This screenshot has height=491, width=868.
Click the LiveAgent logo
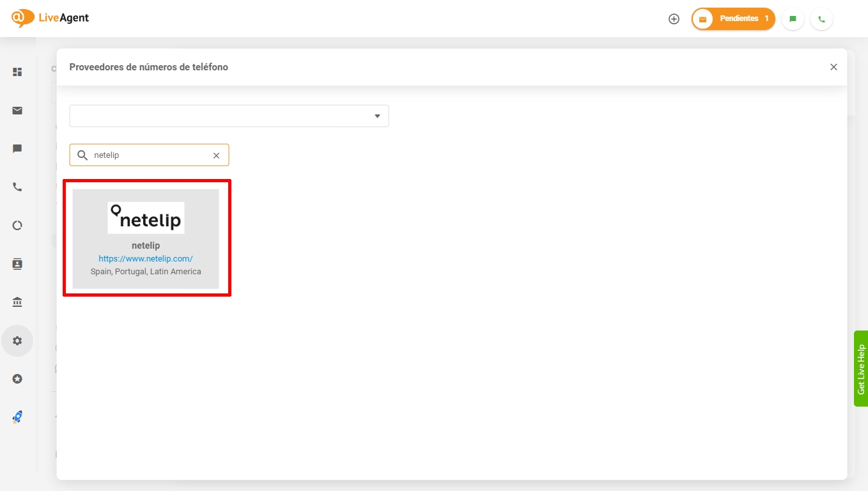[x=50, y=18]
